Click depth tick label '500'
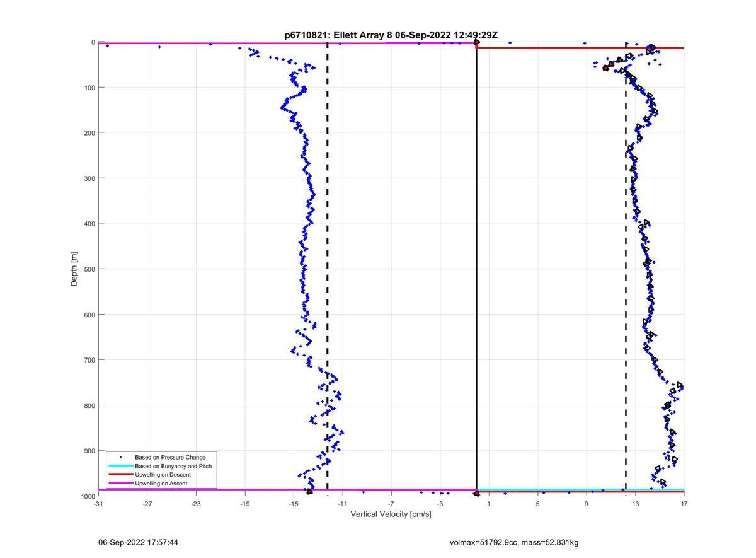This screenshot has width=756, height=558. click(89, 269)
